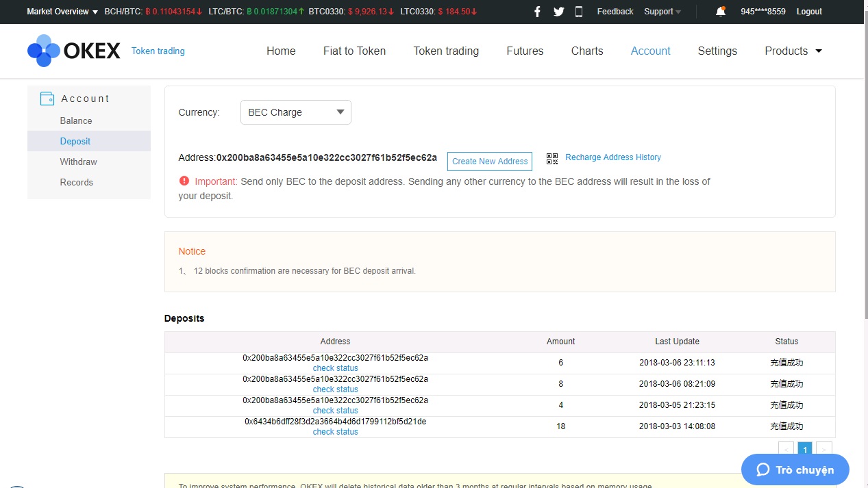Click page 1 in pagination
Viewport: 868px width, 488px height.
[805, 449]
